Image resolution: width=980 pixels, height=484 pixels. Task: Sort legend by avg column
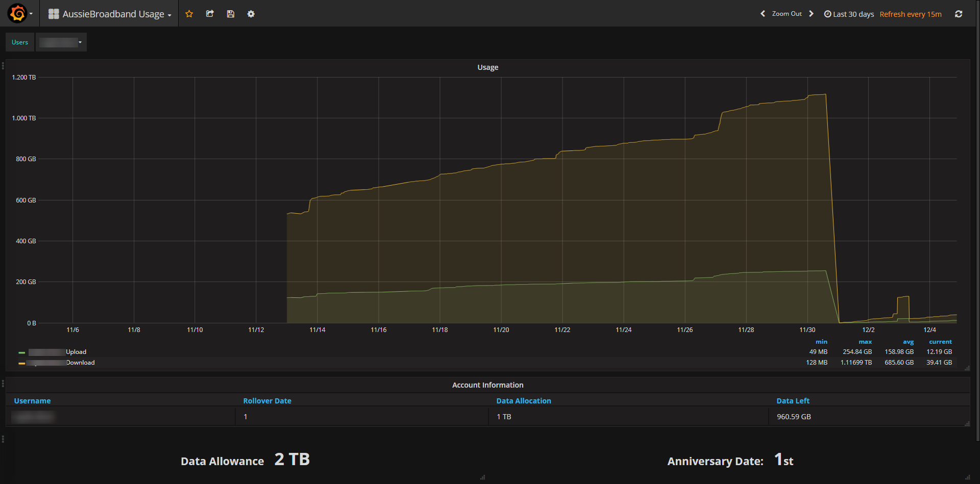(x=908, y=342)
